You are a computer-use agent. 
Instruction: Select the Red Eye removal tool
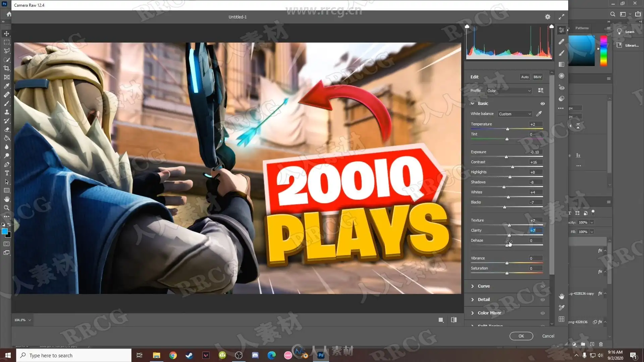coord(561,87)
